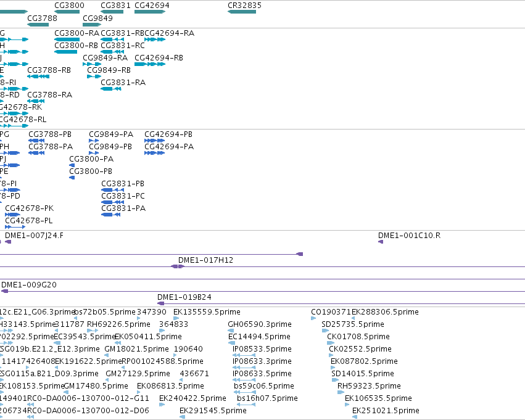Screen dimensions: 525x420
Task: Open protein CG9849-PB
Action: point(94,153)
